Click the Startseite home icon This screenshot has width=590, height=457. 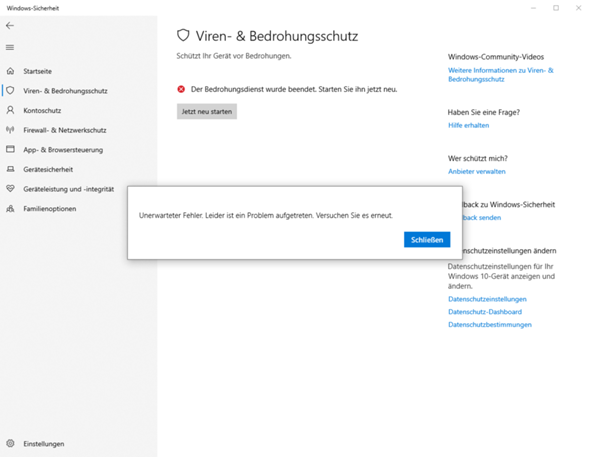(x=11, y=71)
